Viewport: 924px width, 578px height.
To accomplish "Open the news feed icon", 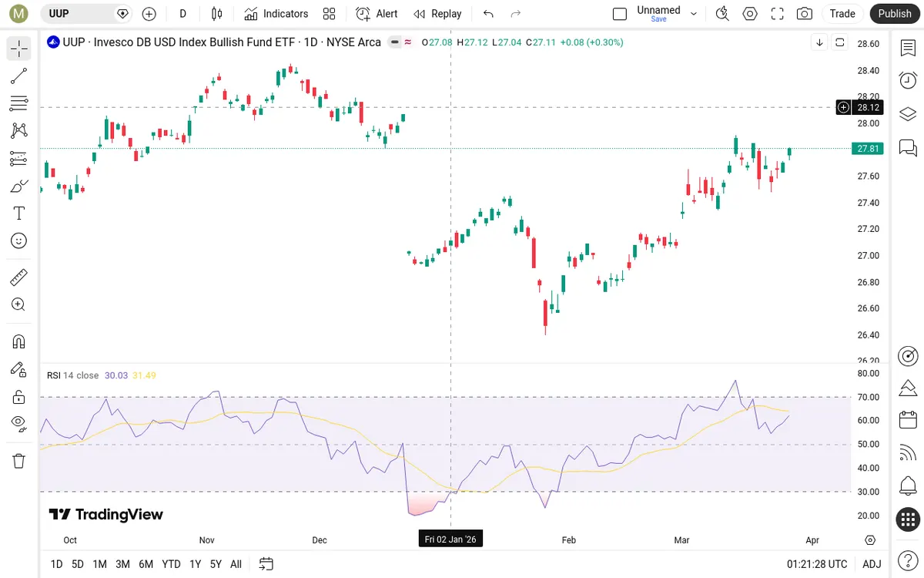I will [908, 453].
